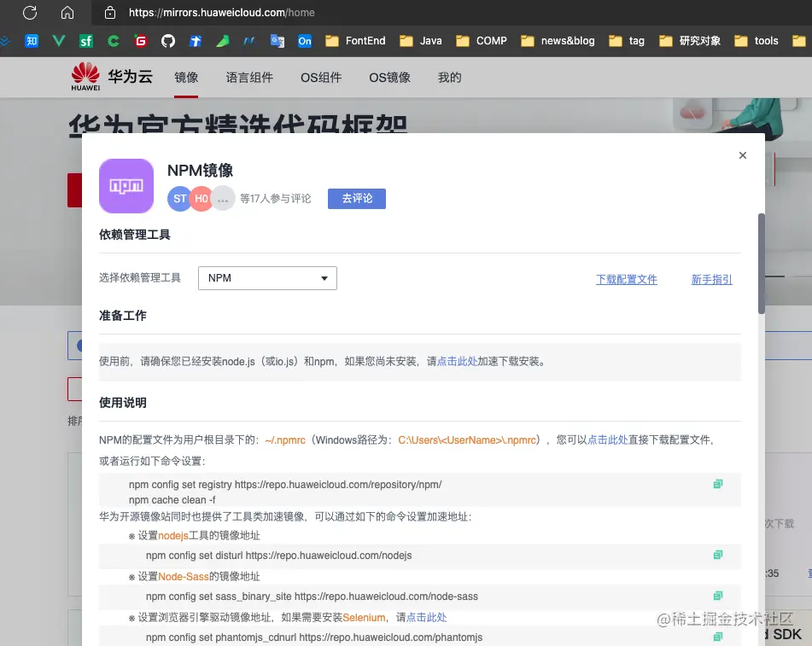Image resolution: width=812 pixels, height=646 pixels.
Task: Click the 新手指引 link
Action: pyautogui.click(x=711, y=279)
